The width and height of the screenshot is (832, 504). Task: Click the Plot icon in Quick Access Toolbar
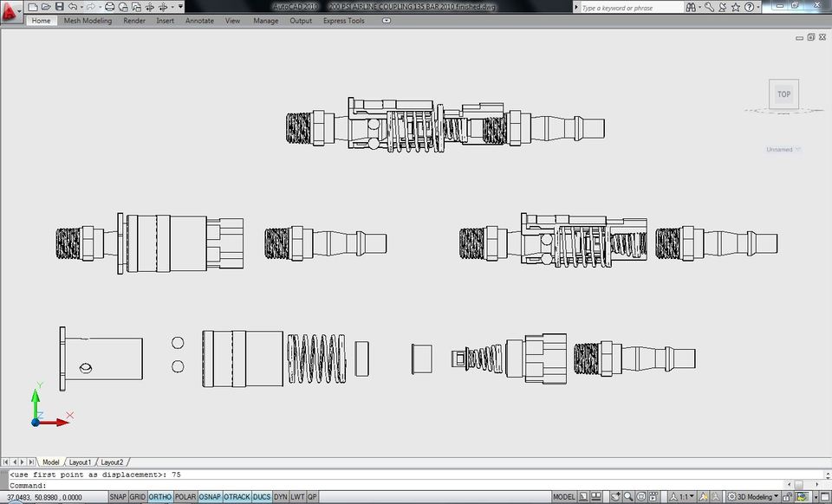[x=109, y=6]
